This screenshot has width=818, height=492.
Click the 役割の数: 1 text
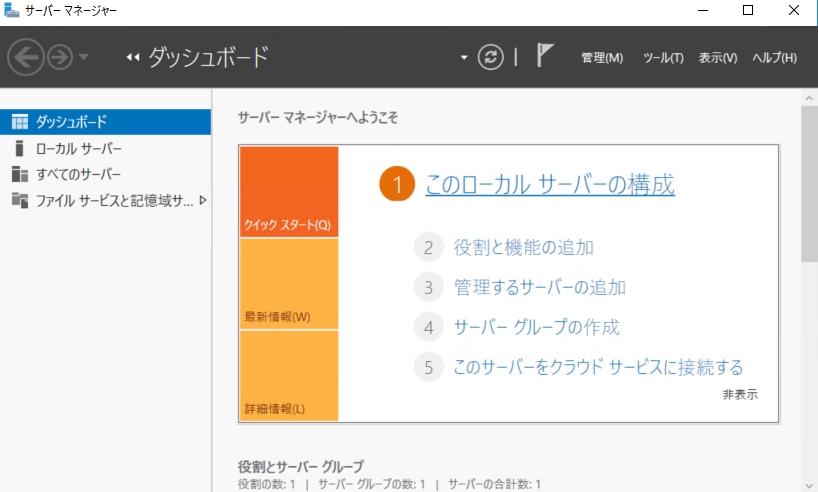pyautogui.click(x=267, y=484)
